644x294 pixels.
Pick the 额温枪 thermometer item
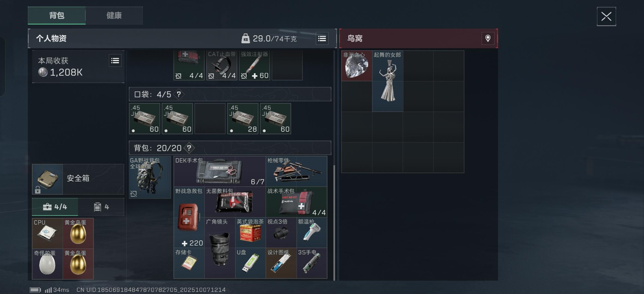pos(312,232)
